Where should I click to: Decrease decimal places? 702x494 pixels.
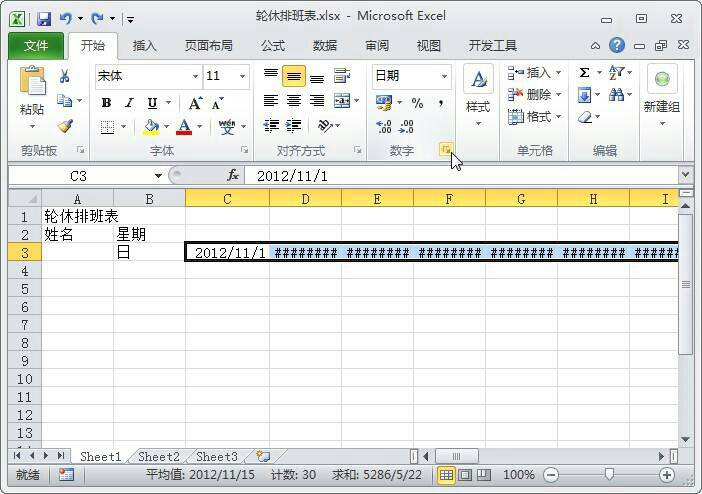(406, 127)
